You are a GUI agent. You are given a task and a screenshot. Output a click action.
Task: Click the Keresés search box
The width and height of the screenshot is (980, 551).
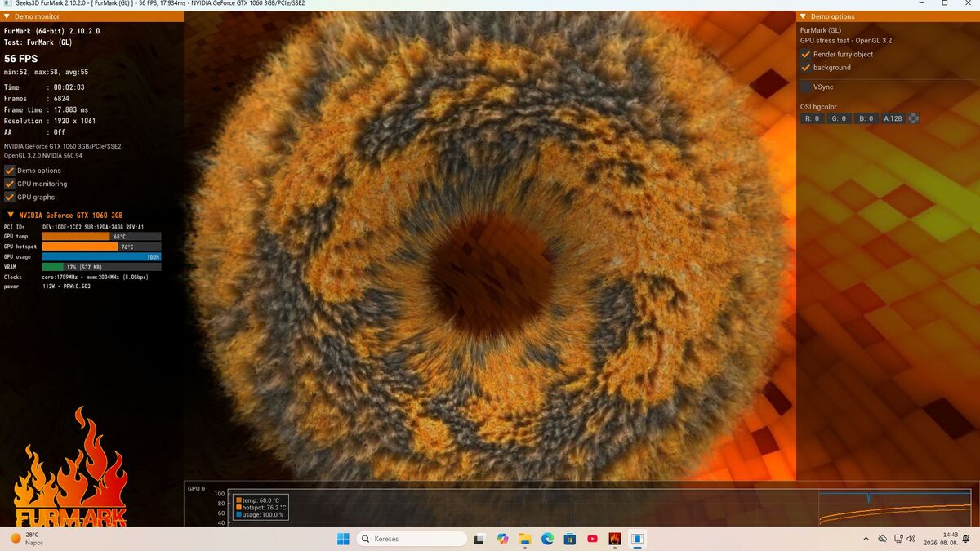pyautogui.click(x=413, y=539)
